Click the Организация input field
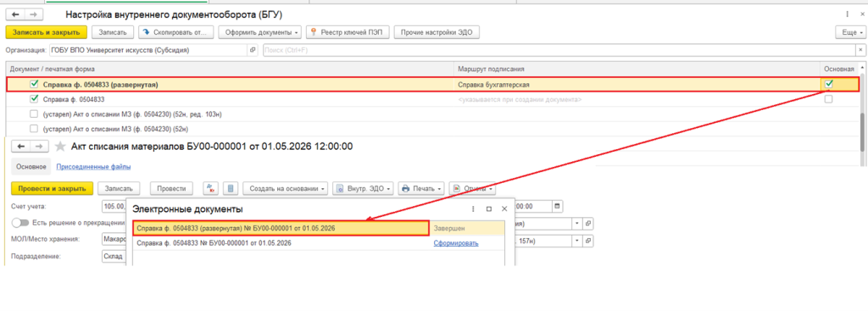This screenshot has width=868, height=311. [148, 50]
